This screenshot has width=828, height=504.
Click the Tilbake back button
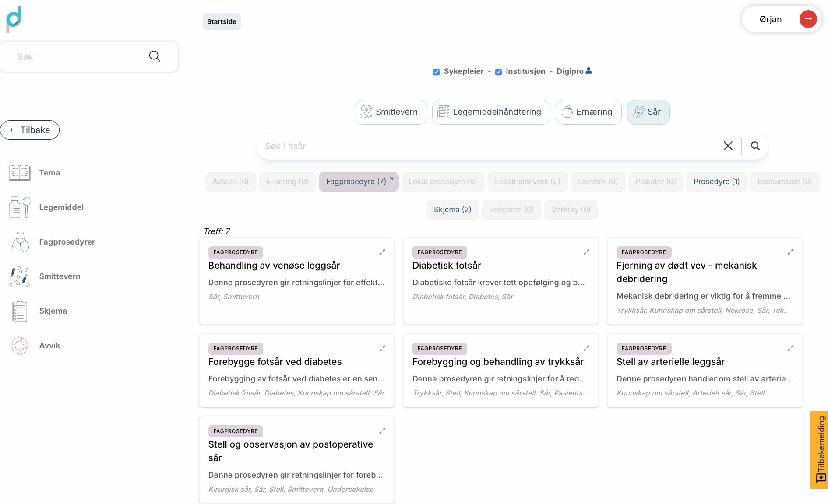[30, 130]
